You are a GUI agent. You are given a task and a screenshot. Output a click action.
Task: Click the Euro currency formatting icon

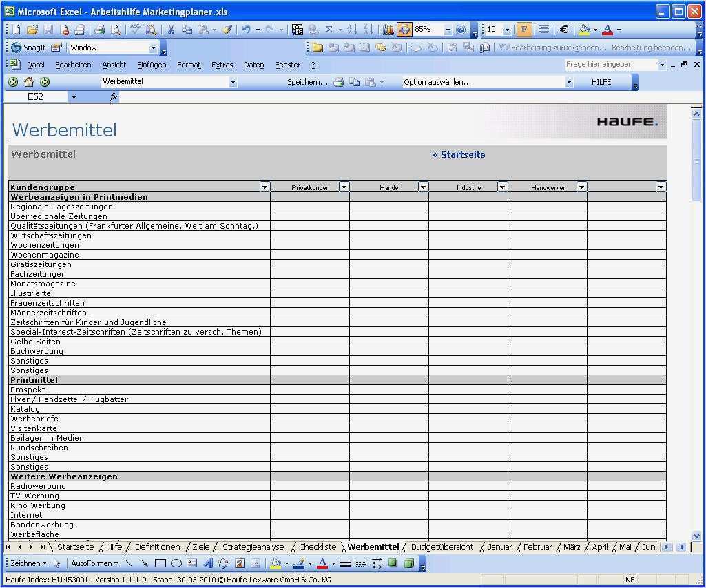click(x=564, y=30)
